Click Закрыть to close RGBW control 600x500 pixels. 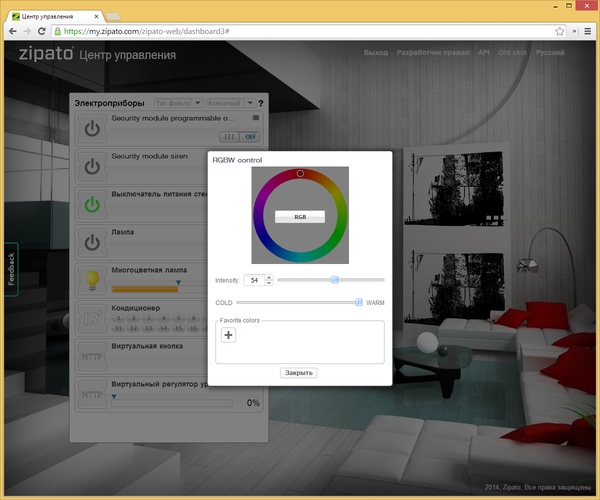(x=299, y=373)
